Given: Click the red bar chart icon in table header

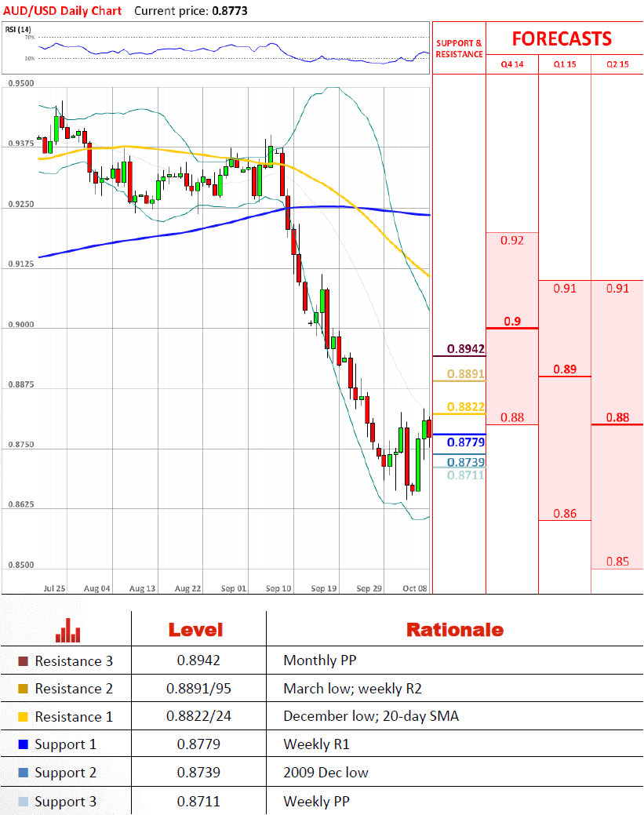Looking at the screenshot, I should pos(68,630).
